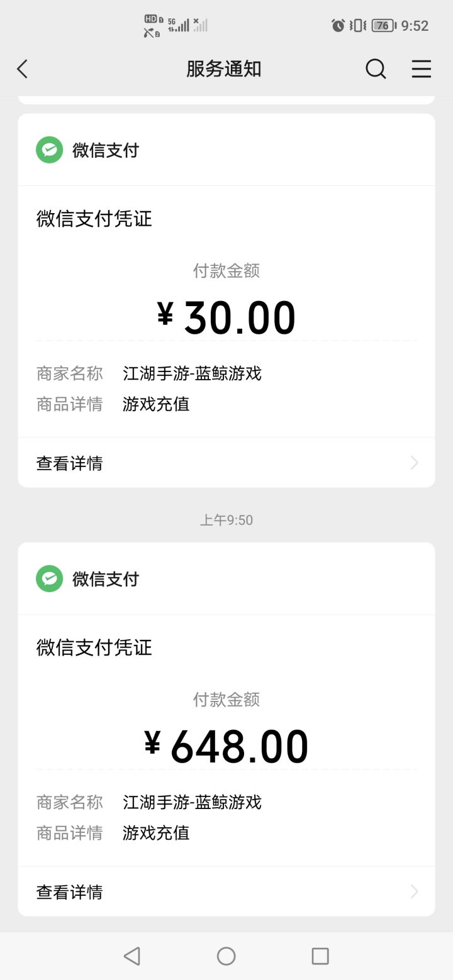Viewport: 453px width, 980px height.
Task: Tap WeChat Pay logo on ¥30.00 card
Action: 49,150
